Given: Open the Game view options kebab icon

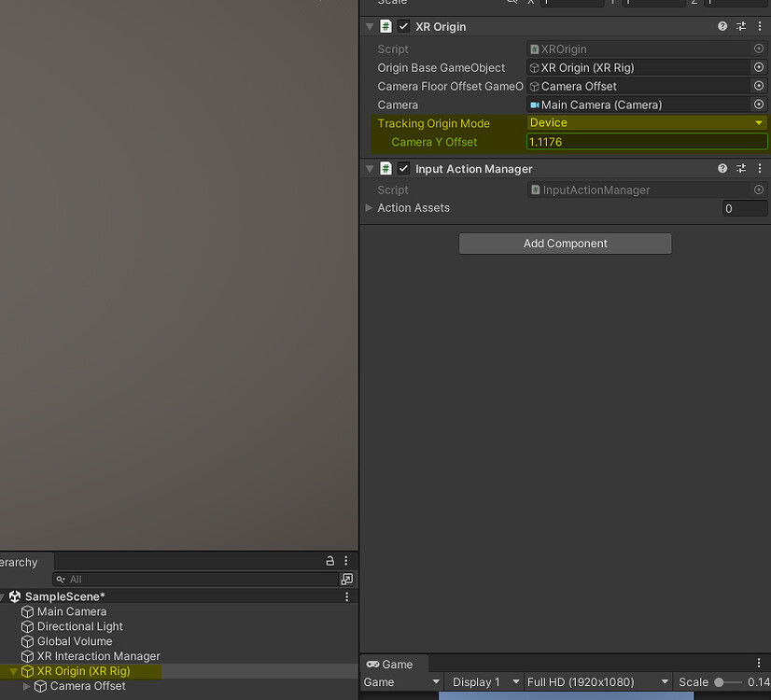Looking at the screenshot, I should click(758, 663).
